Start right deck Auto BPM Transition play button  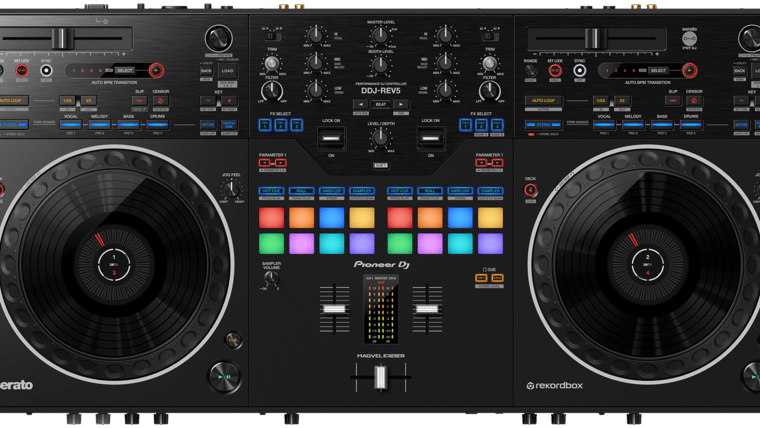coord(689,71)
